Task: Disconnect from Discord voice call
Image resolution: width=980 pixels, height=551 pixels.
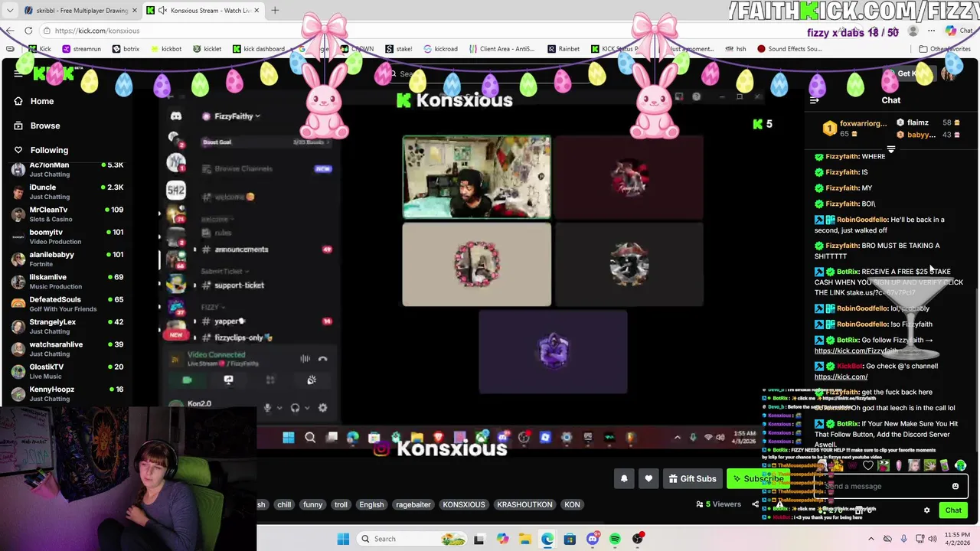Action: coord(323,358)
